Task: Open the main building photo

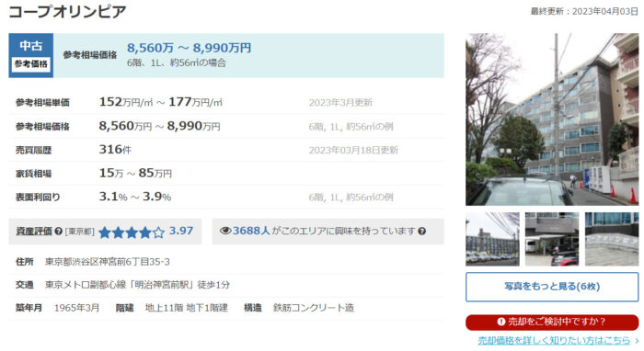Action: [552, 119]
